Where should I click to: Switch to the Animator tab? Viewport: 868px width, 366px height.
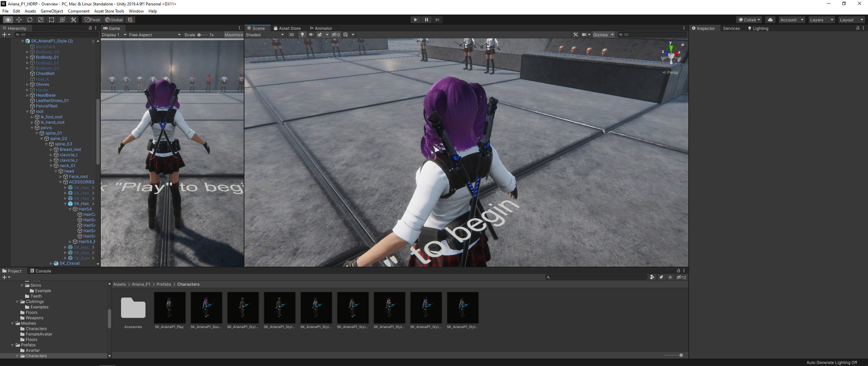[x=321, y=28]
